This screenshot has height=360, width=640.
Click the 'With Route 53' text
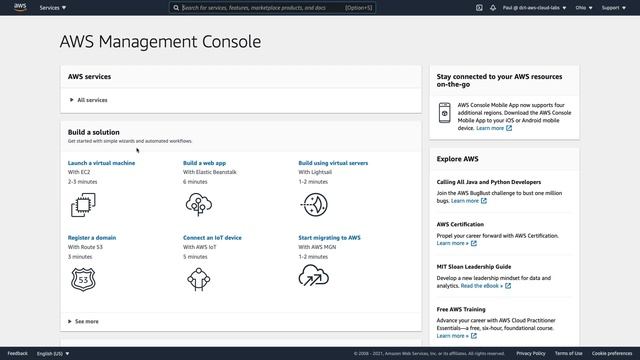tap(85, 247)
